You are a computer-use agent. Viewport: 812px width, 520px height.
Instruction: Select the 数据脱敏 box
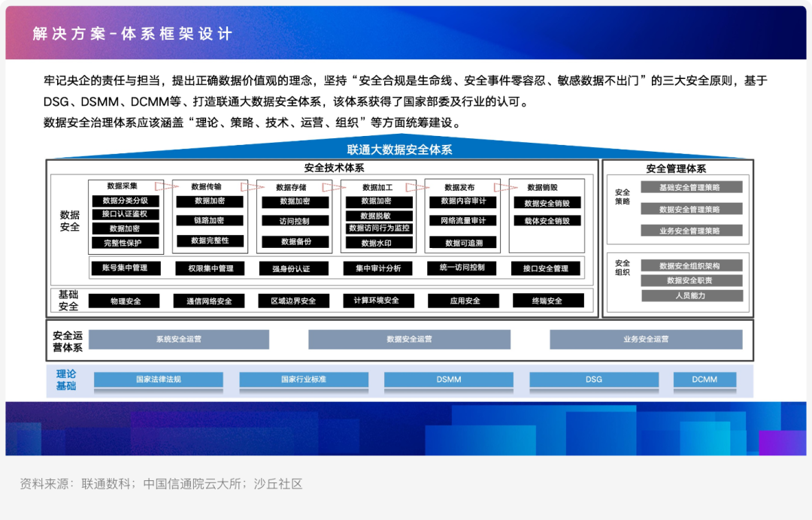click(x=379, y=216)
